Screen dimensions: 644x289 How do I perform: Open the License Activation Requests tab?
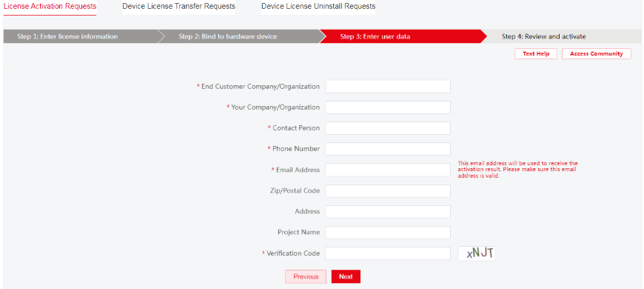tap(50, 7)
